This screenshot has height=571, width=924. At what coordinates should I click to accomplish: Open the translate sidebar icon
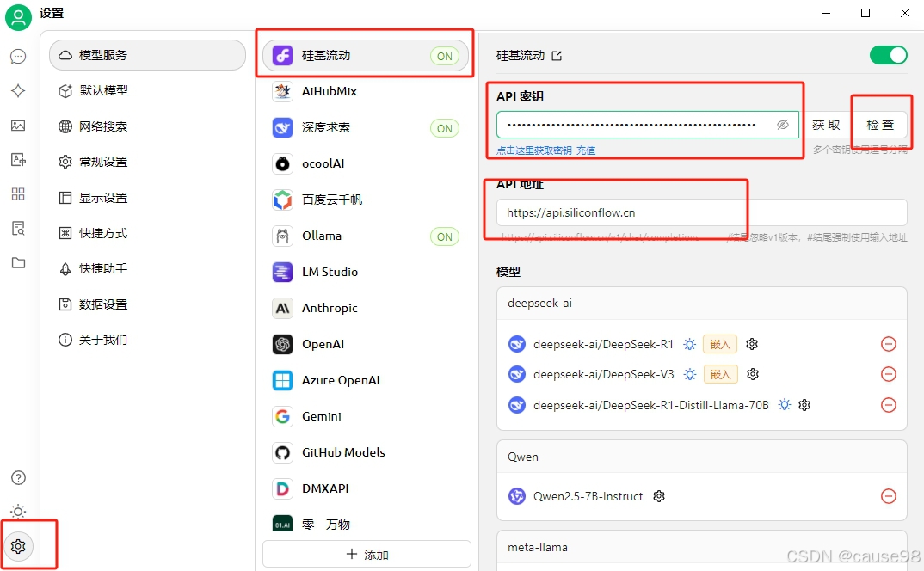point(18,160)
